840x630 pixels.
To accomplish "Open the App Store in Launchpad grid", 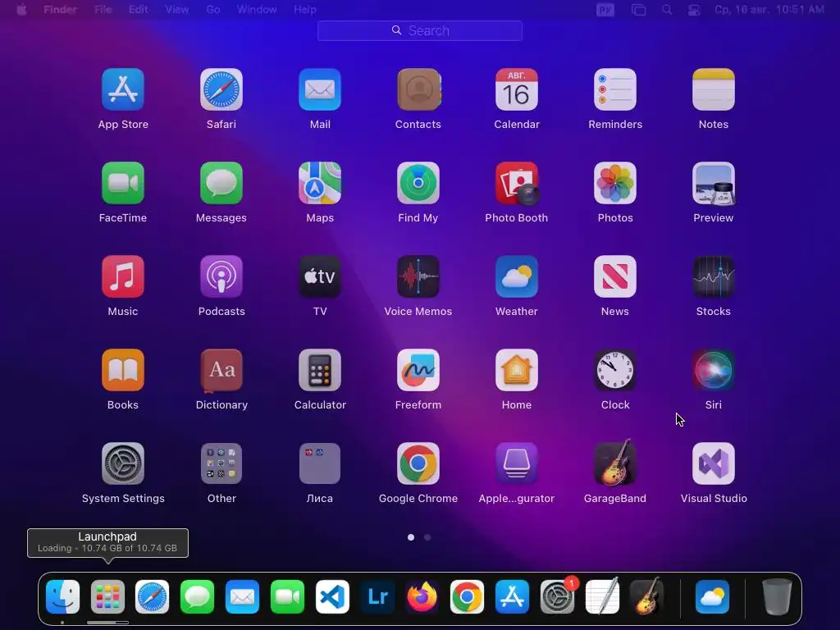I will pos(123,89).
